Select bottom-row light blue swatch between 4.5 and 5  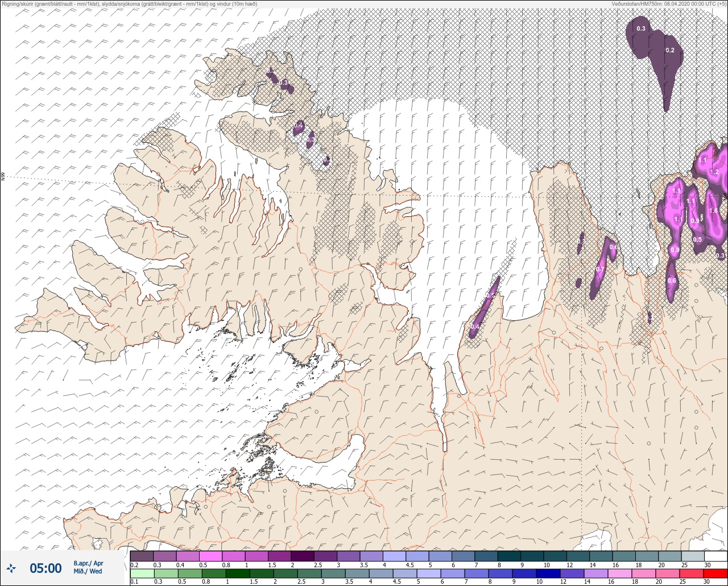coord(404,573)
